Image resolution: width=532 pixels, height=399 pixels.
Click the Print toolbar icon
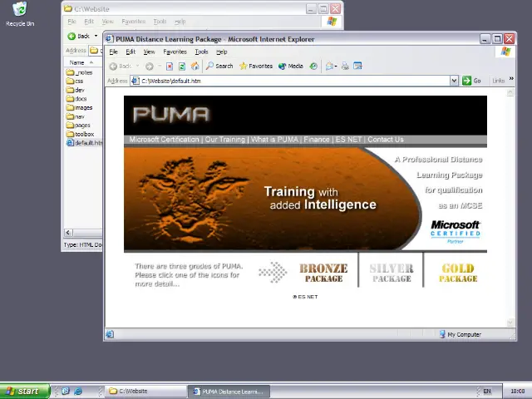(x=345, y=66)
